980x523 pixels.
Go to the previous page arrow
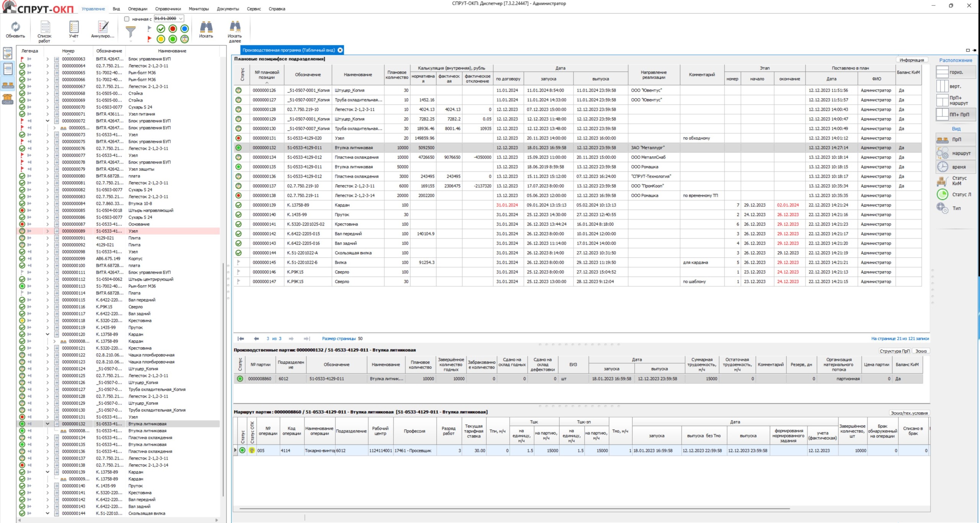pos(256,339)
